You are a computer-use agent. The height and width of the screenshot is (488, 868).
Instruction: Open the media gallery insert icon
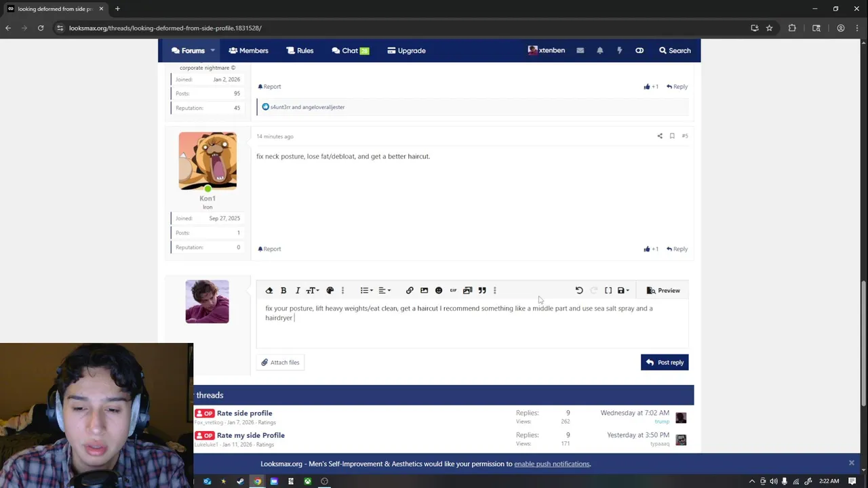(467, 290)
